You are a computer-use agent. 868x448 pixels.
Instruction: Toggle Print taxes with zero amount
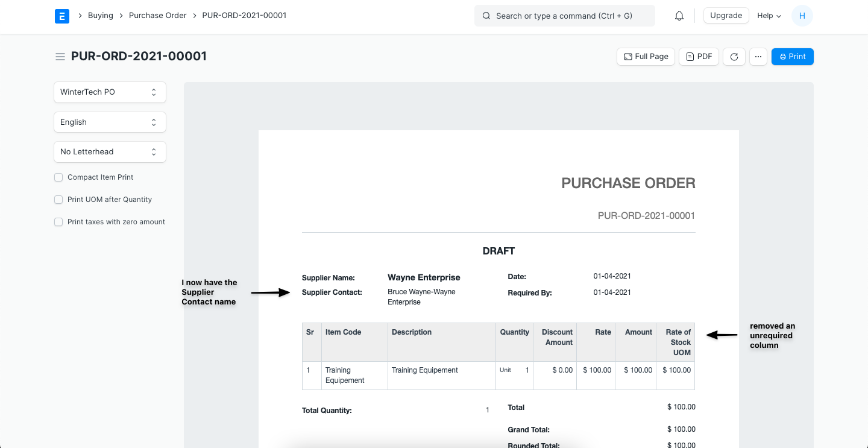tap(58, 222)
